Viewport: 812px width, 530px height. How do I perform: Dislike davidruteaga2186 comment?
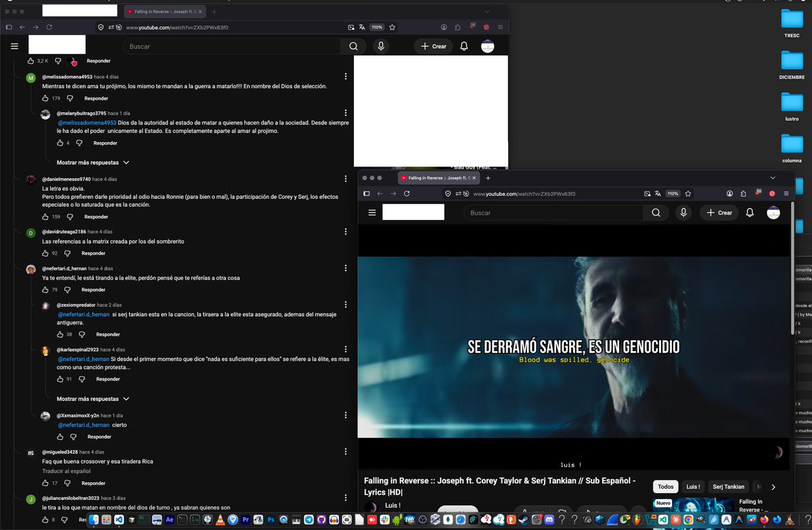(67, 253)
